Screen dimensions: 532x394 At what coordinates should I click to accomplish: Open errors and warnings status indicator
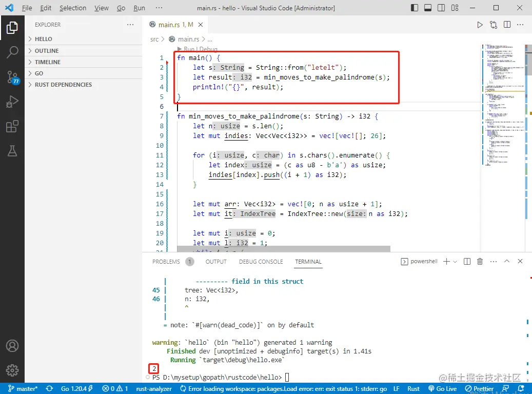click(x=115, y=388)
